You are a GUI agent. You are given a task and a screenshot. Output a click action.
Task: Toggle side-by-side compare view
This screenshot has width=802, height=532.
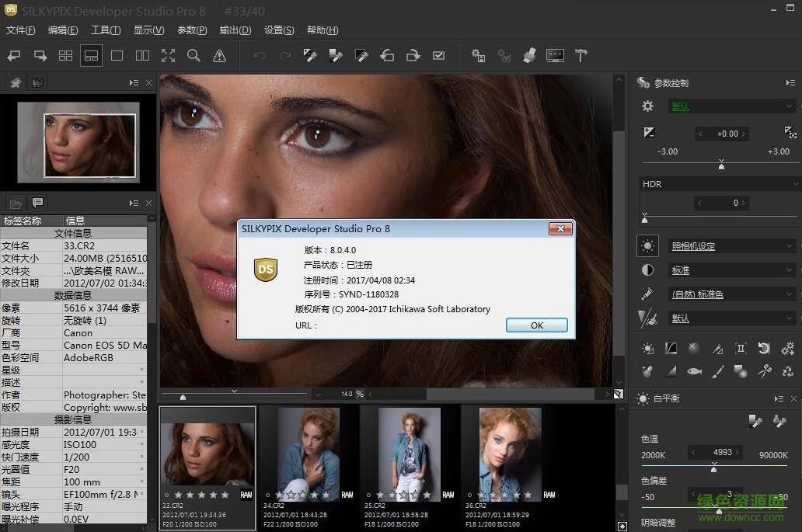click(142, 55)
